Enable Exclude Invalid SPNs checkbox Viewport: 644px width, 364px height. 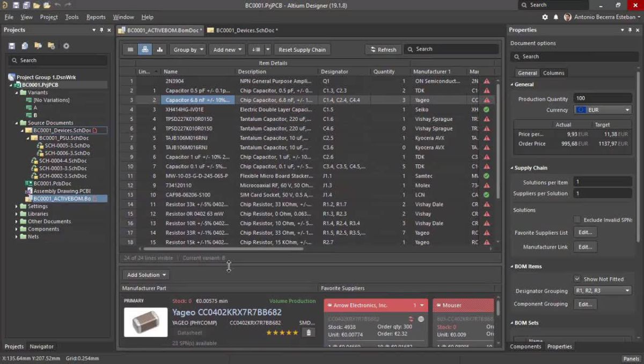[x=577, y=220]
